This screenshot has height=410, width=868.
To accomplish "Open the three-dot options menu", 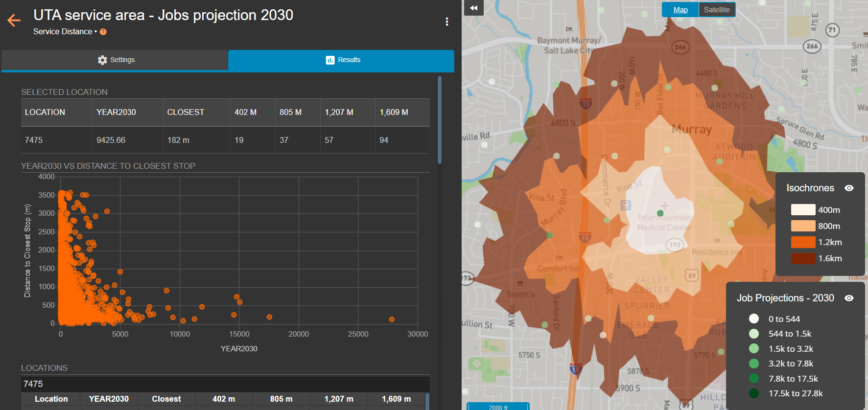I will (x=446, y=22).
